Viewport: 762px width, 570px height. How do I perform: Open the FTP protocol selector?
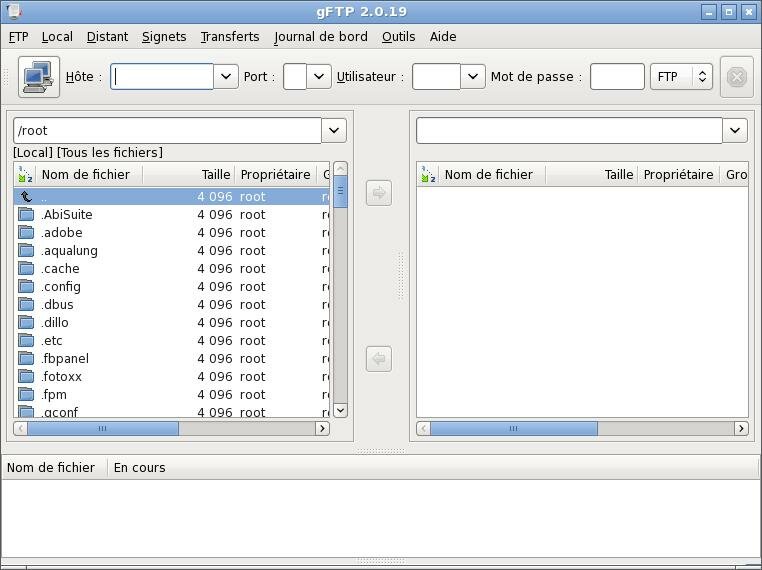[x=681, y=77]
